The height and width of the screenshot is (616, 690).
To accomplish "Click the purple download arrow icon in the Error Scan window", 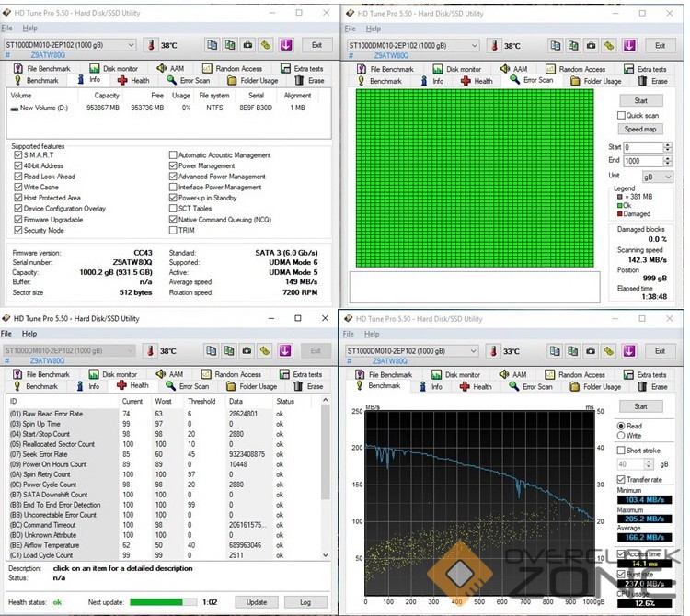I will 628,45.
